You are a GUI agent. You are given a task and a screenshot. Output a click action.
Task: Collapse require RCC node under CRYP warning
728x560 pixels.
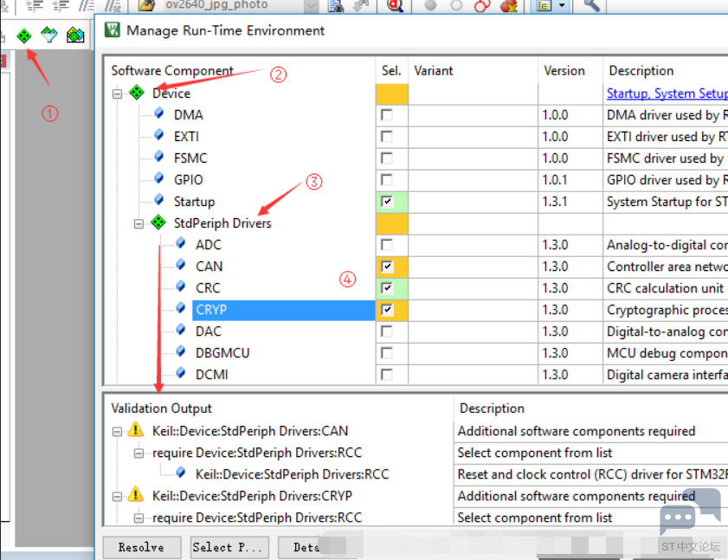click(139, 518)
